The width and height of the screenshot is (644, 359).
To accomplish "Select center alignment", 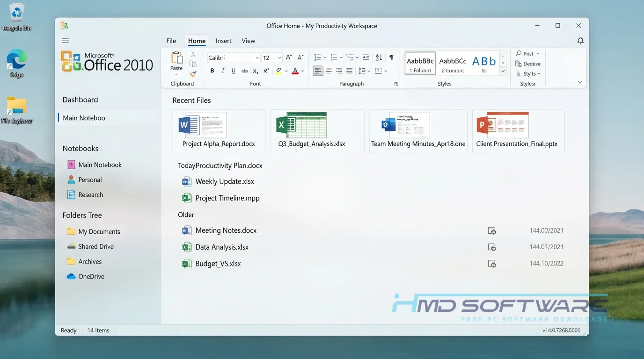I will click(x=329, y=71).
